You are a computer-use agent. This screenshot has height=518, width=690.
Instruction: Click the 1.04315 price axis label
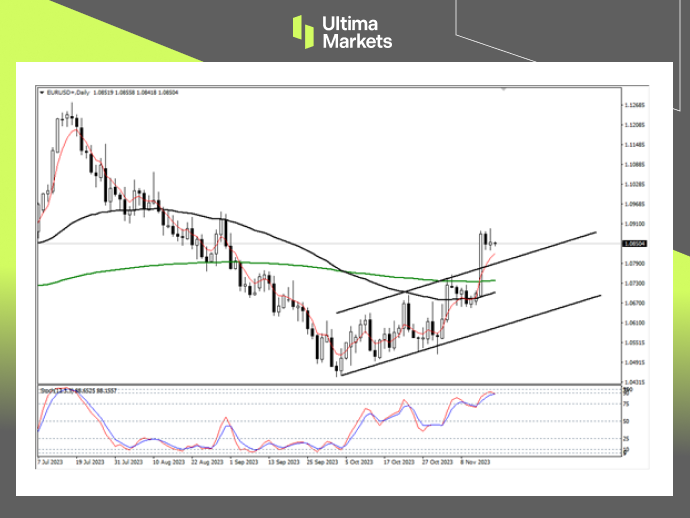click(633, 382)
